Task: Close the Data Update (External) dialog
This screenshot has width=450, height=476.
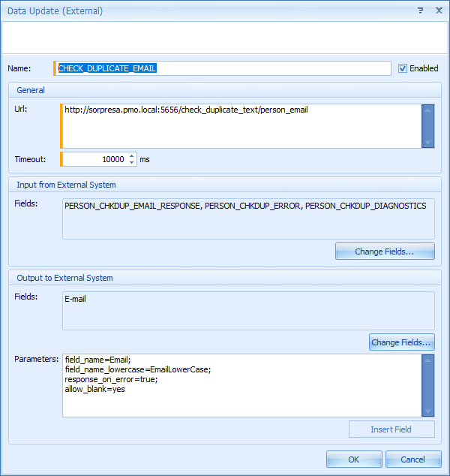Action: point(438,11)
